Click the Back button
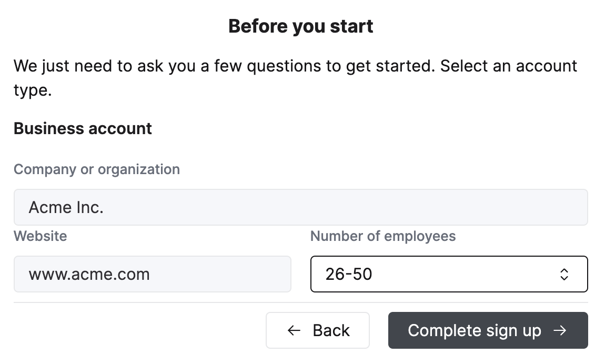Viewport: 605px width, 364px height. coord(318,330)
